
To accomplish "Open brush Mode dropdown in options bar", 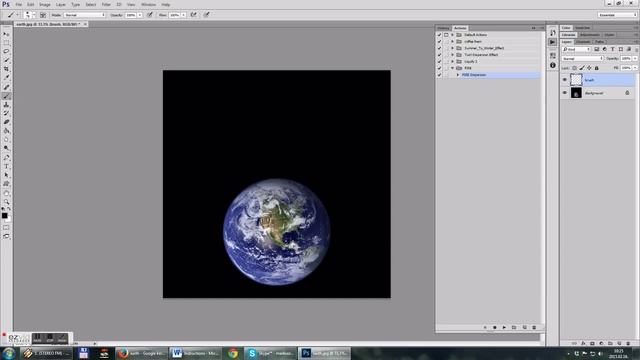I will click(x=84, y=15).
